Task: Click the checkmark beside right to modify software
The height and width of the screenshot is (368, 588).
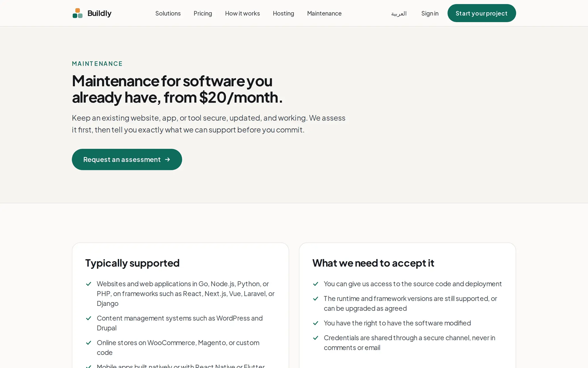Action: tap(316, 323)
